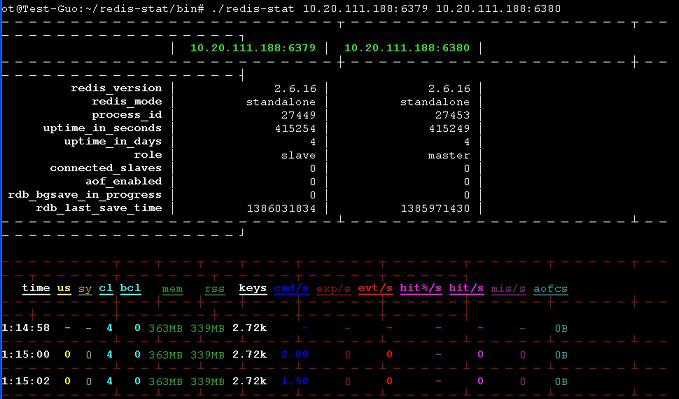
Task: Select last save time 1386031834
Action: tap(281, 208)
